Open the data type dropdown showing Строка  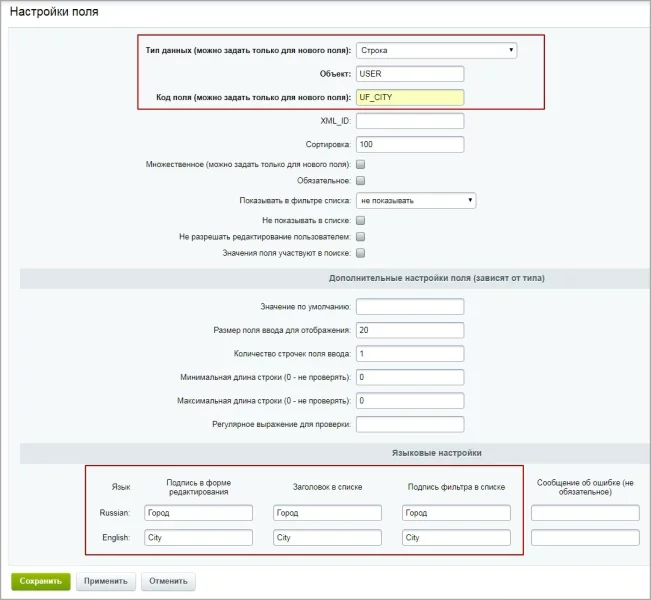point(436,49)
